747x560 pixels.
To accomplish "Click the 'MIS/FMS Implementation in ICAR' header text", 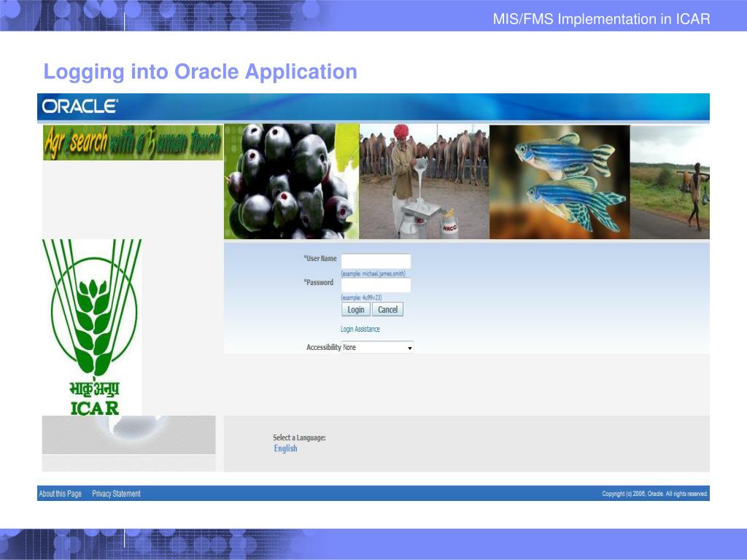I will coord(601,19).
